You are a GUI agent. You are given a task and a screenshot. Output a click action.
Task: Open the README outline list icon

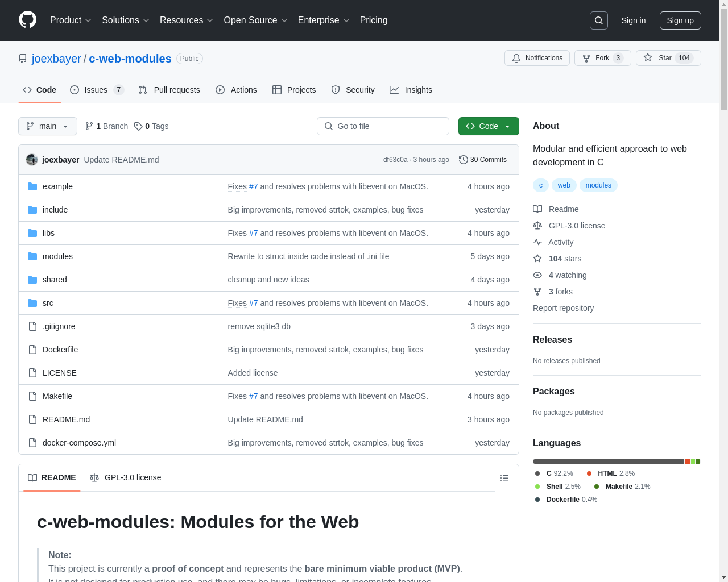click(x=504, y=478)
